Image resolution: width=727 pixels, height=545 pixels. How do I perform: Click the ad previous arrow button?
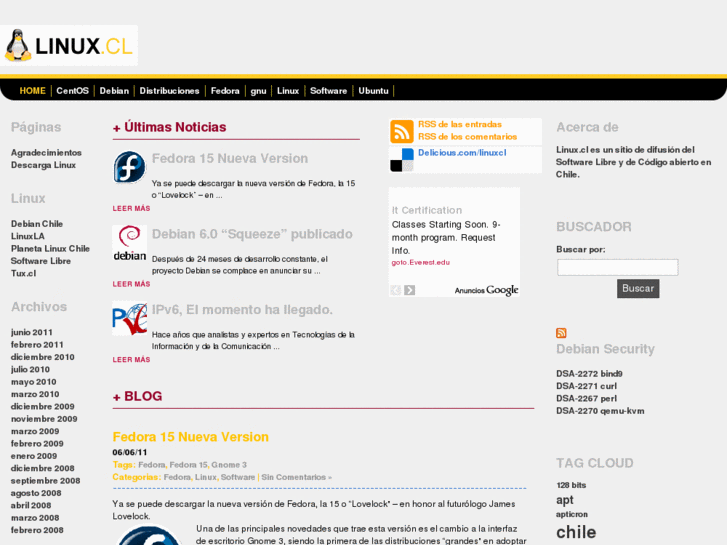[x=396, y=290]
